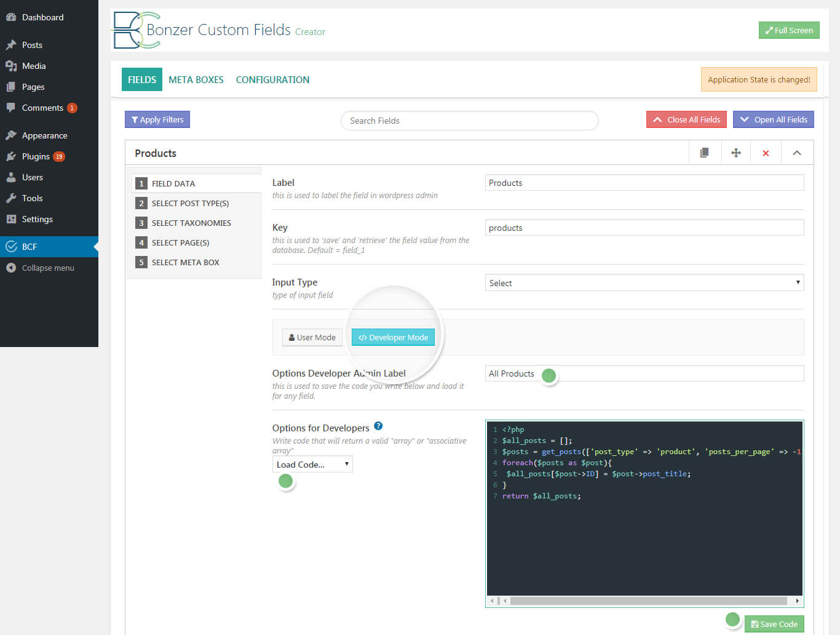The height and width of the screenshot is (635, 840).
Task: Click the Tools wrench icon
Action: coord(10,198)
